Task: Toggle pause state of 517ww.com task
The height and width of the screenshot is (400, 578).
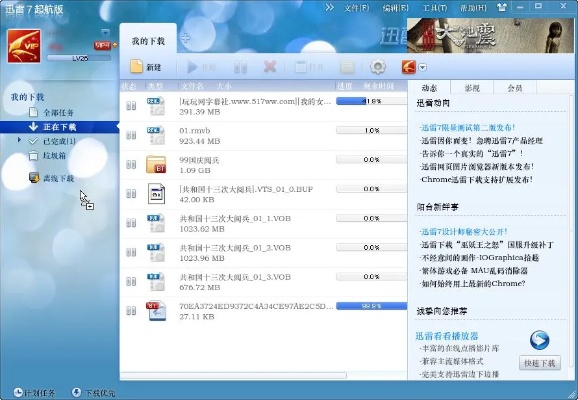Action: (131, 106)
